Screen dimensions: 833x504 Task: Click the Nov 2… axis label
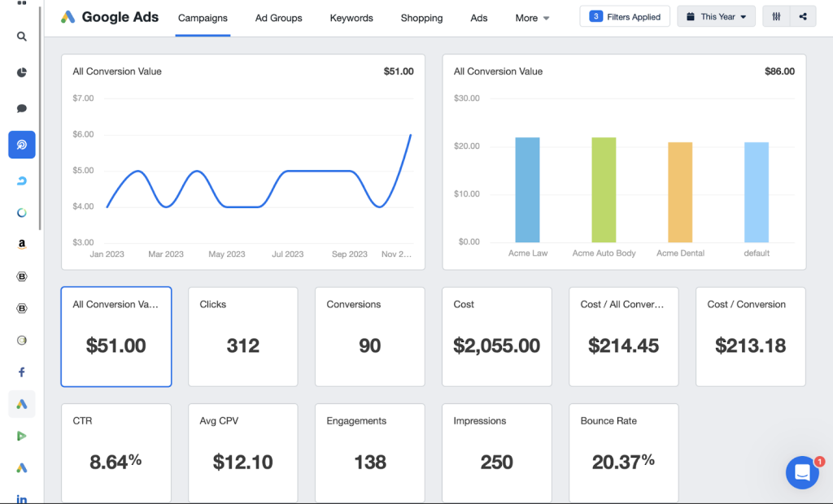pos(396,254)
